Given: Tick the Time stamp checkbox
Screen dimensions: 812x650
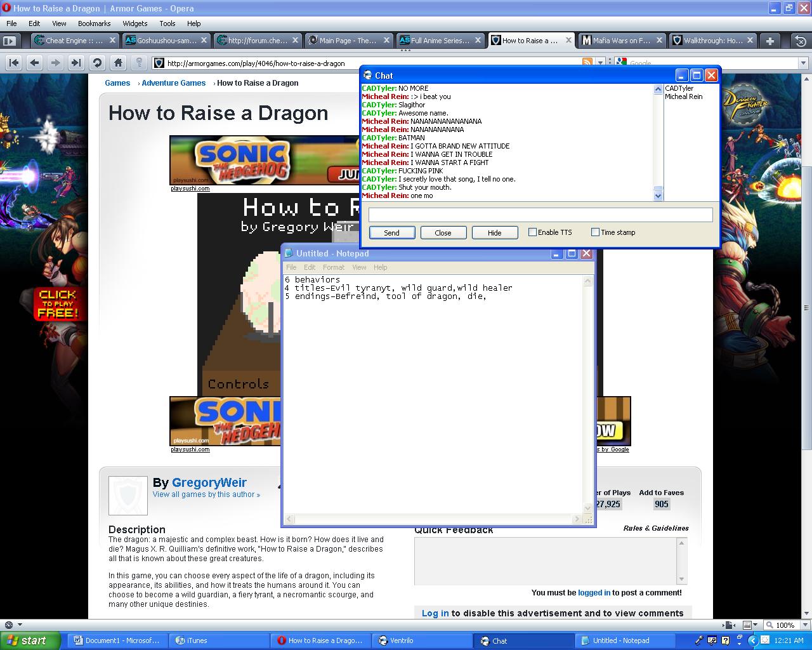Looking at the screenshot, I should click(x=595, y=232).
